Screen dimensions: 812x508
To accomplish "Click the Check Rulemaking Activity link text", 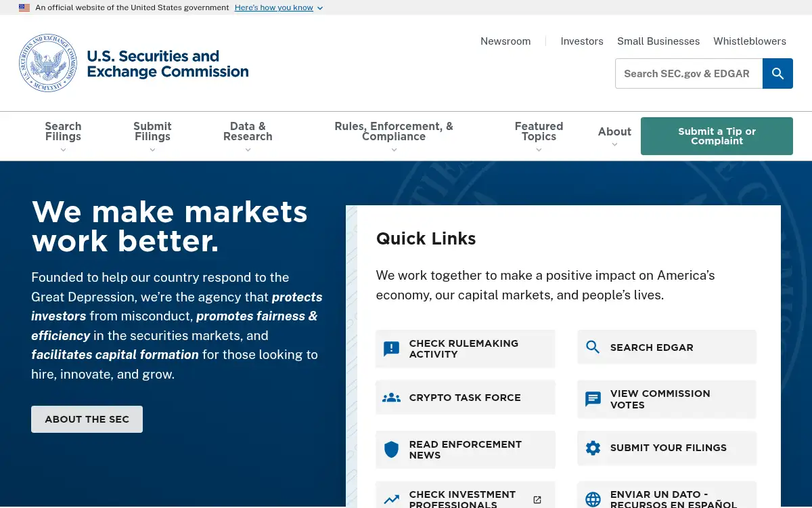I will click(x=464, y=349).
